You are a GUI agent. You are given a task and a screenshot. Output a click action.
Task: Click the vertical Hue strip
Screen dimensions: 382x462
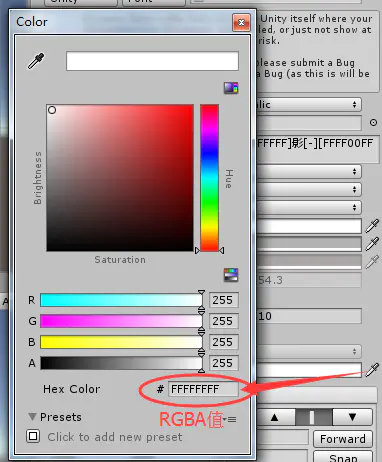[x=209, y=178]
